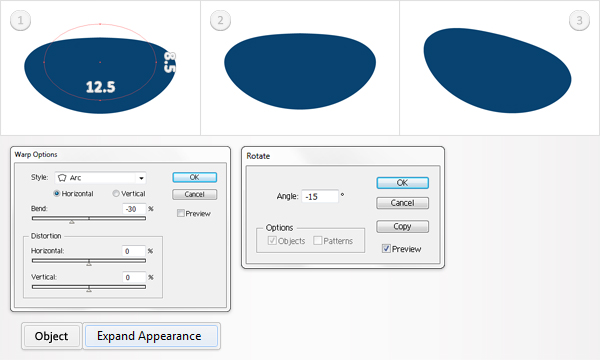The image size is (600, 360).
Task: Open the Style dropdown arrow
Action: 141,178
